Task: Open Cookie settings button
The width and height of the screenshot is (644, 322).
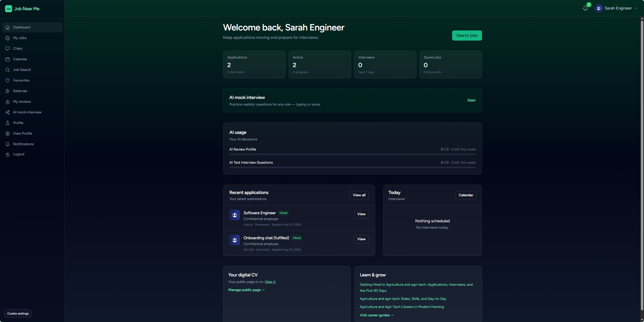Action: (18, 313)
